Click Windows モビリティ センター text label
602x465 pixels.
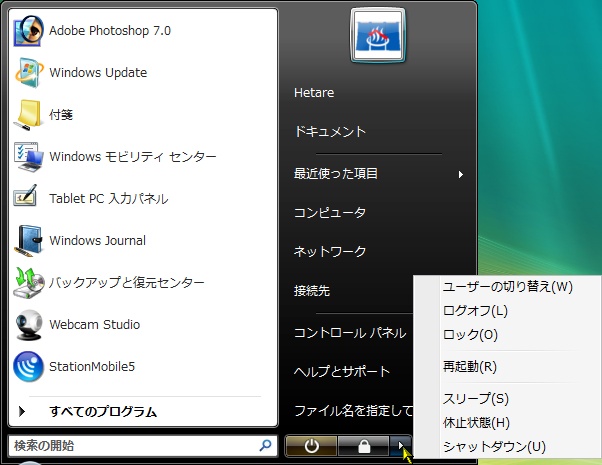[132, 156]
